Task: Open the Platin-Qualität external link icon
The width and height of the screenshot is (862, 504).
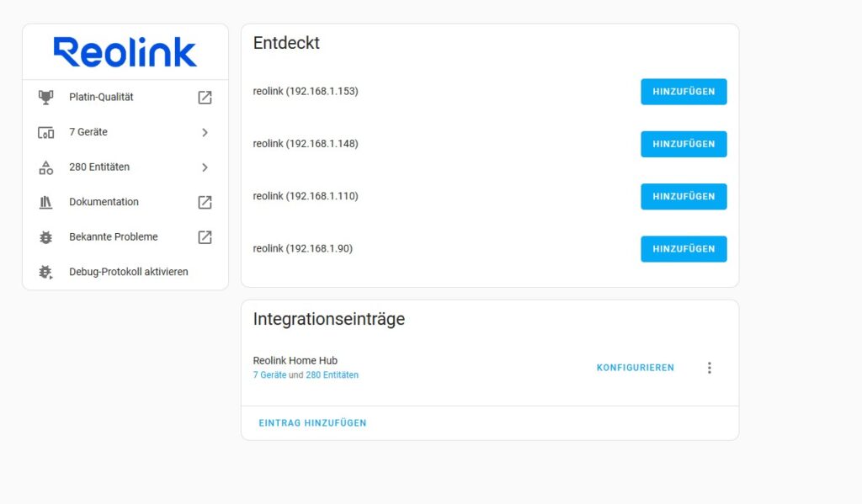Action: (x=205, y=98)
